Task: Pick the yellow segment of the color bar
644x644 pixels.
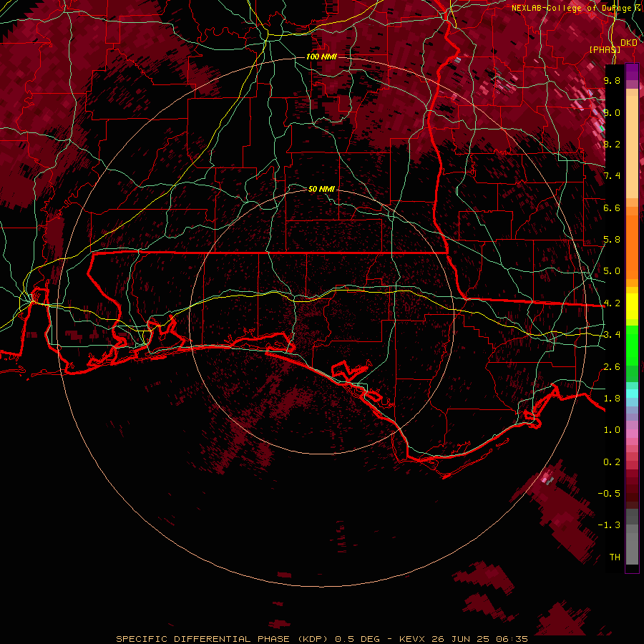Action: tap(632, 306)
